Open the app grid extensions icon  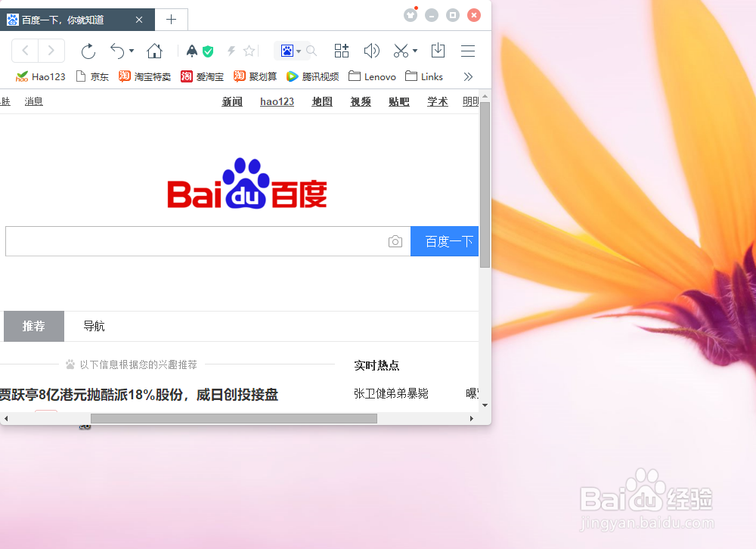click(x=341, y=51)
